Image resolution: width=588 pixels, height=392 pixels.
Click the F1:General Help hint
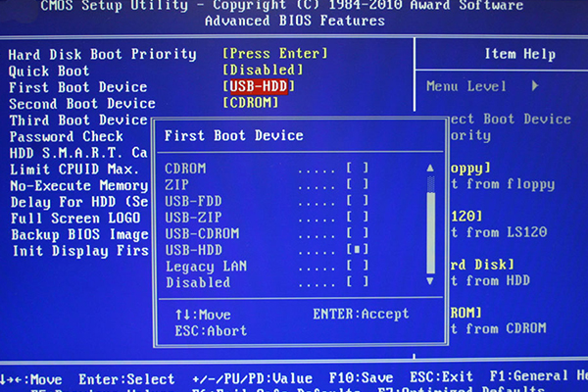(538, 375)
